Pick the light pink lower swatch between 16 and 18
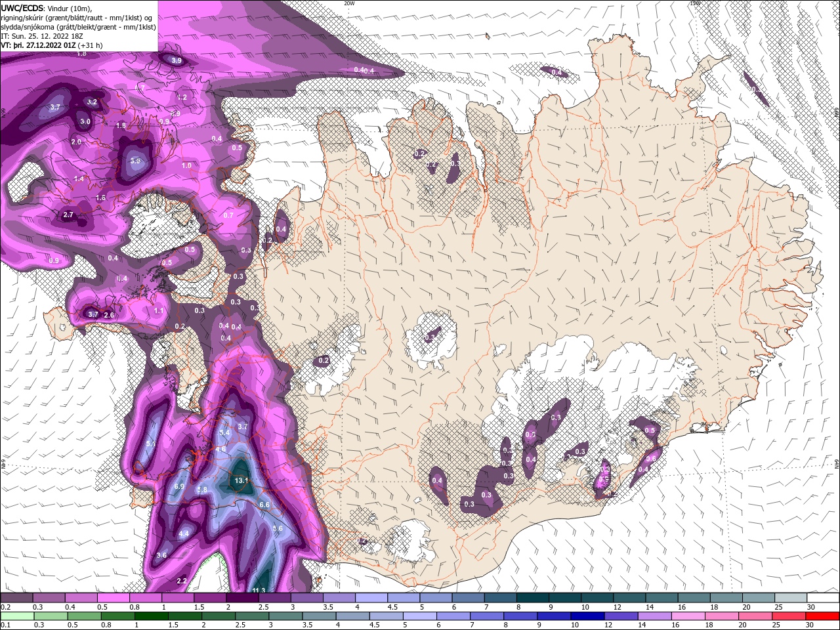This screenshot has width=840, height=630. [x=688, y=616]
